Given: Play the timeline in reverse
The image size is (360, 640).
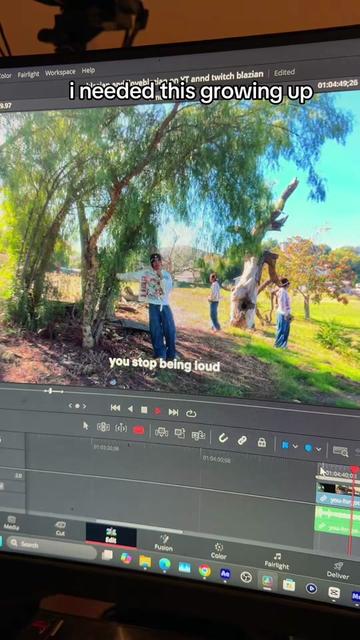Looking at the screenshot, I should [130, 409].
